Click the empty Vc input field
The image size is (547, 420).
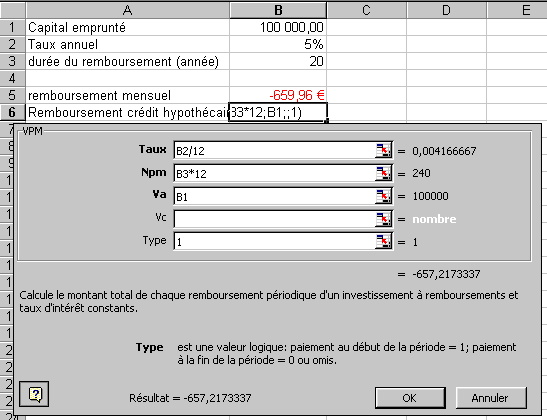tap(275, 219)
